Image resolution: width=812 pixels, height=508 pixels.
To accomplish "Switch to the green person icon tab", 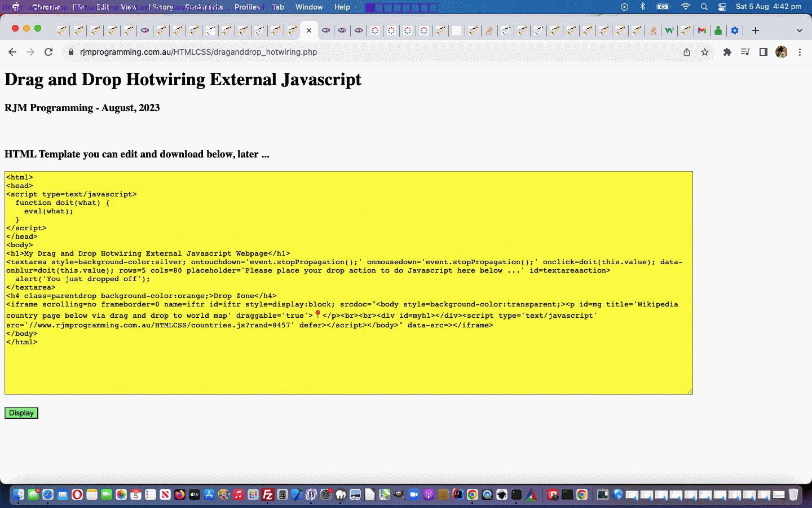I will coord(718,30).
